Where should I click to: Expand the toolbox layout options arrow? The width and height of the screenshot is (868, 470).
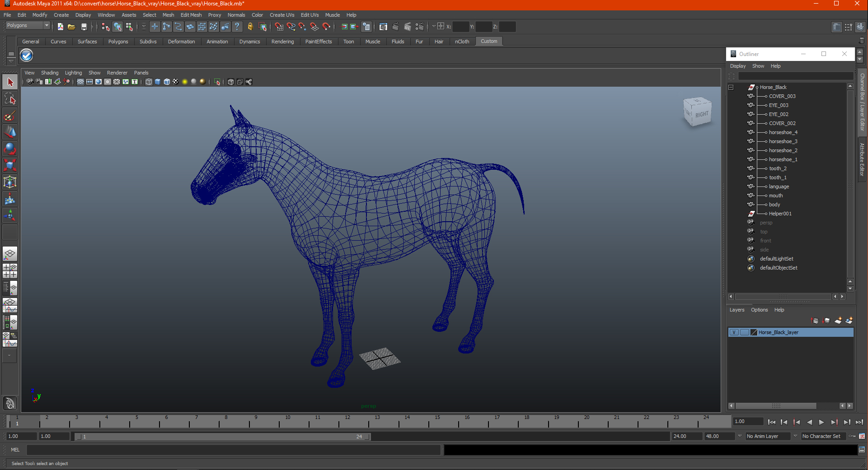tap(9, 355)
